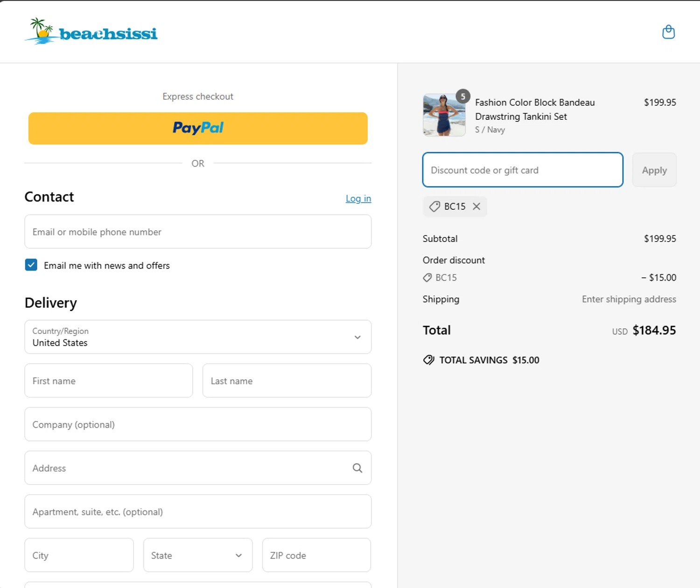
Task: Click the tag icon in BC15 chip
Action: pyautogui.click(x=434, y=206)
